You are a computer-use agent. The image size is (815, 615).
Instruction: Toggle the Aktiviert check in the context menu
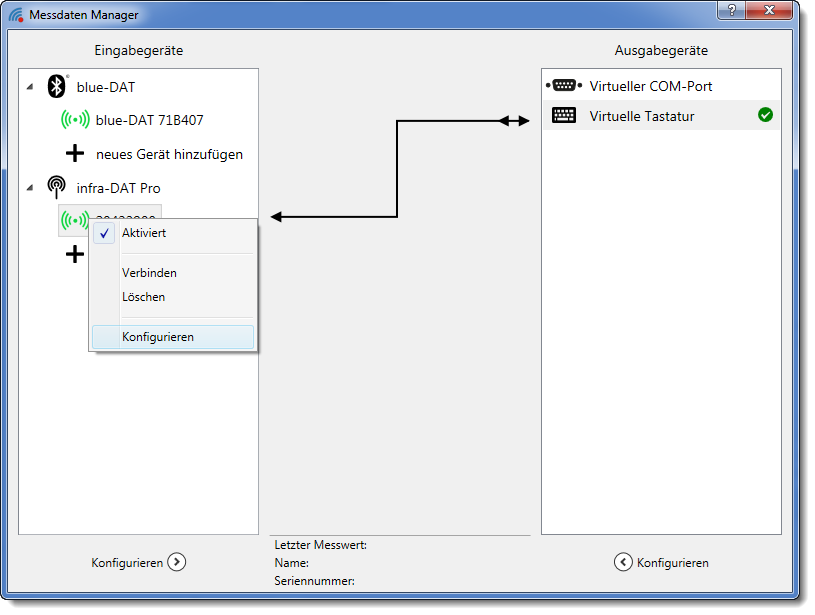[x=104, y=233]
